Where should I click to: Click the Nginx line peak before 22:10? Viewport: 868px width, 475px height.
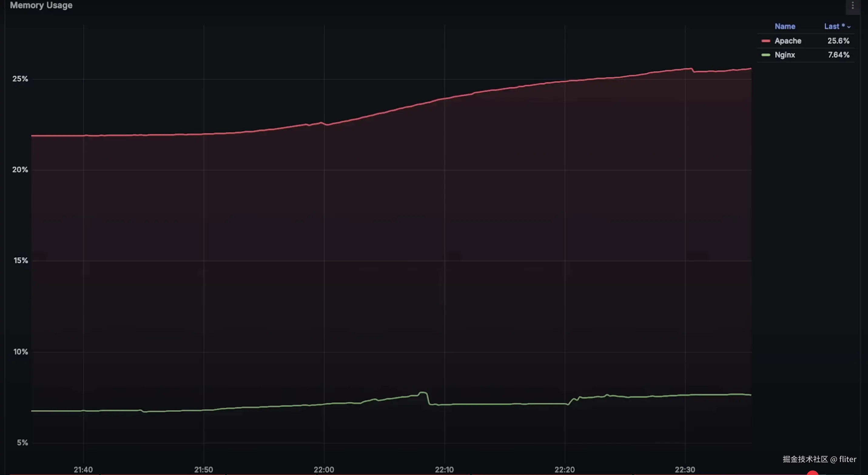423,393
